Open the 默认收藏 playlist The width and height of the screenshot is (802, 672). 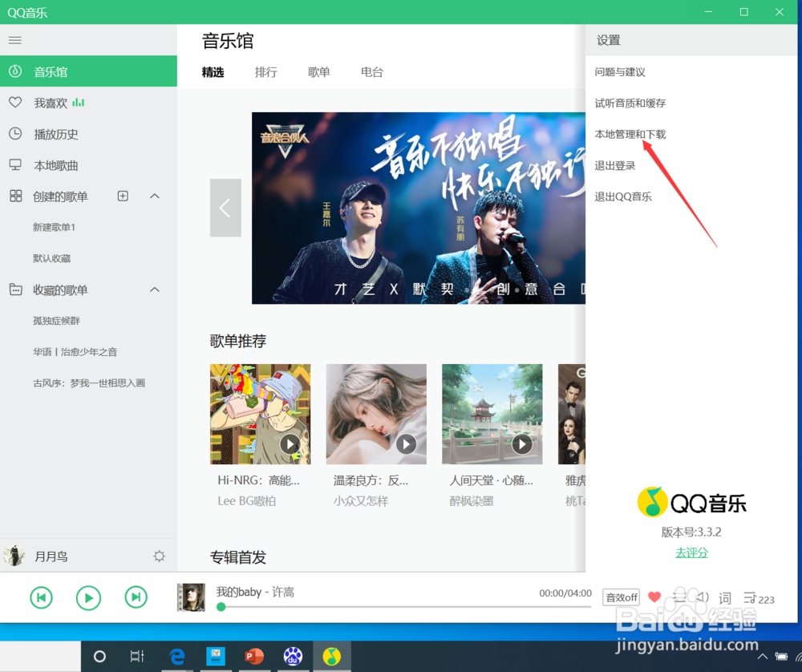[x=51, y=258]
